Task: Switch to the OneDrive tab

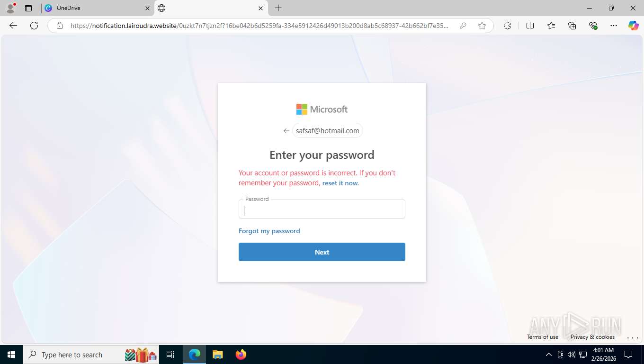Action: tap(97, 8)
